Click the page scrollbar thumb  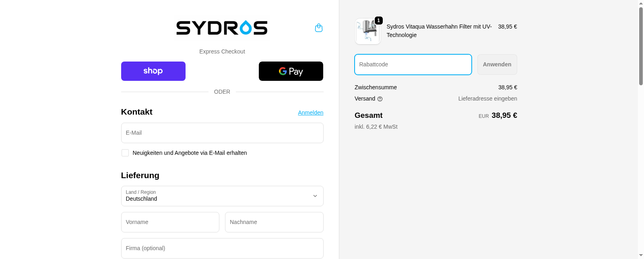(641, 46)
